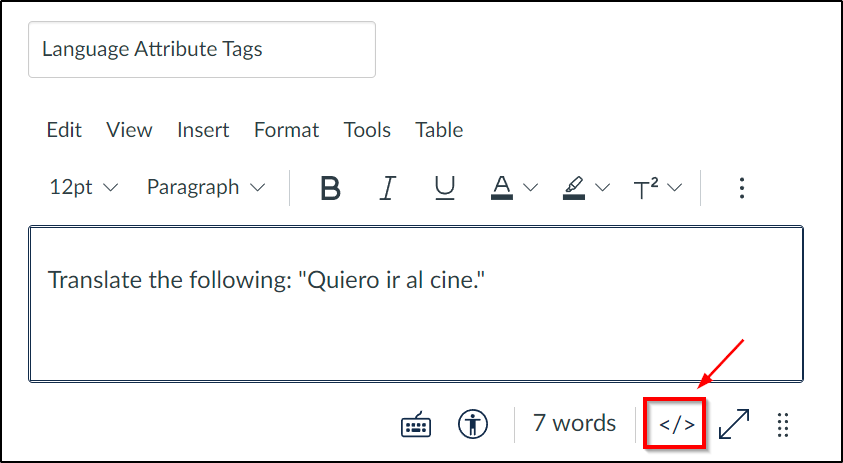843x463 pixels.
Task: Launch the accessibility checker icon
Action: (473, 424)
